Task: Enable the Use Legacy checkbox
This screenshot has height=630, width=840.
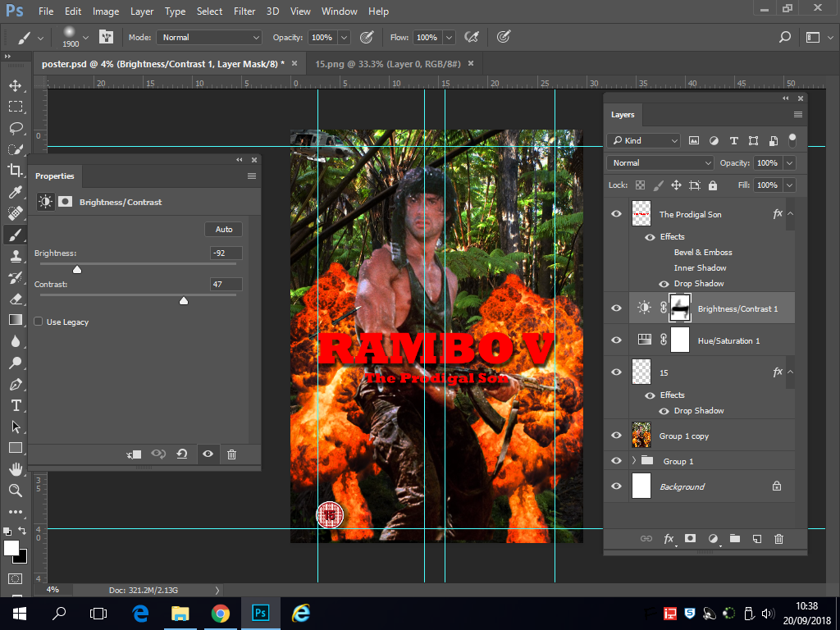Action: pyautogui.click(x=39, y=322)
